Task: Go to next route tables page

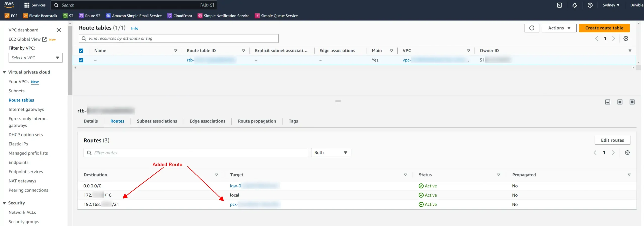Action: tap(614, 39)
